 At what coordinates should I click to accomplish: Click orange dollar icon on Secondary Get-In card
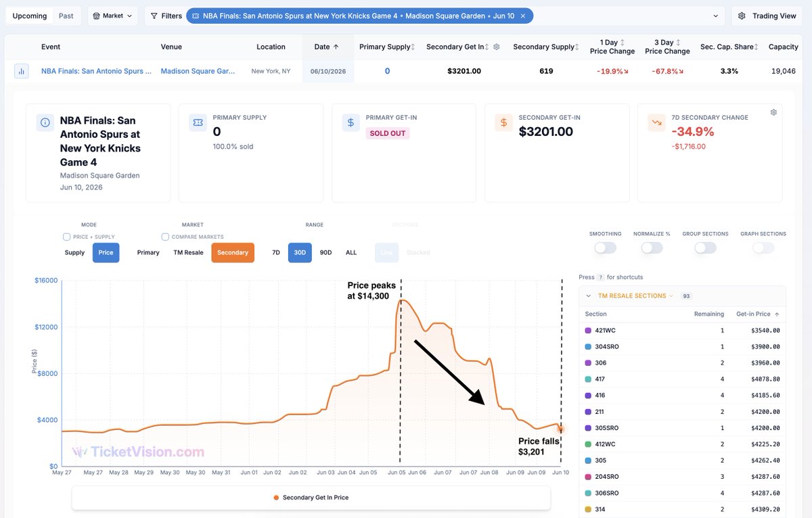(503, 122)
